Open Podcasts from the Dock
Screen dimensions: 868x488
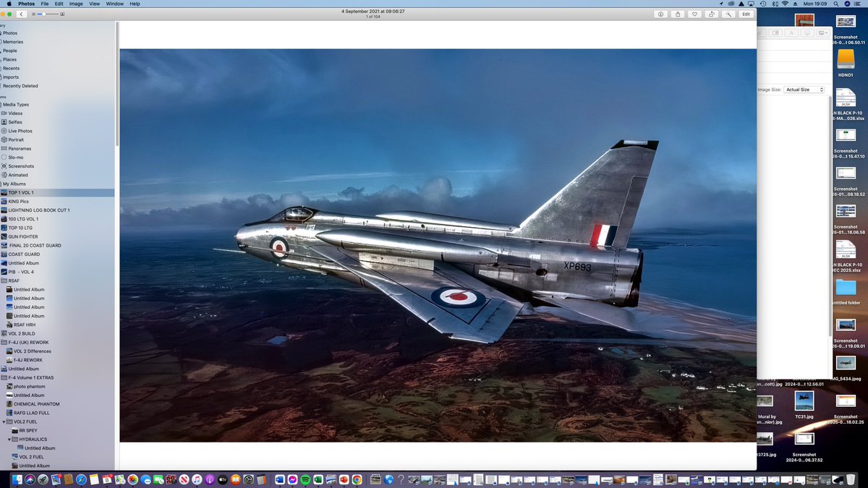coord(210,479)
